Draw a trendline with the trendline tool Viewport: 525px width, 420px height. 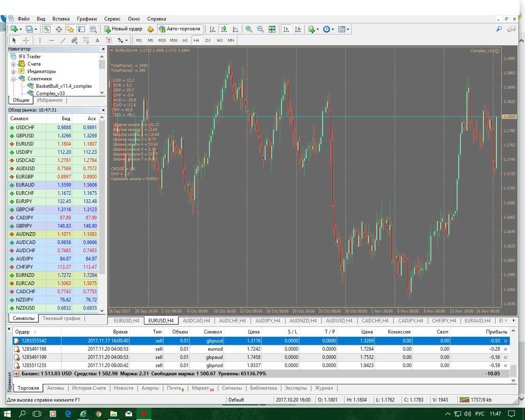pos(63,40)
